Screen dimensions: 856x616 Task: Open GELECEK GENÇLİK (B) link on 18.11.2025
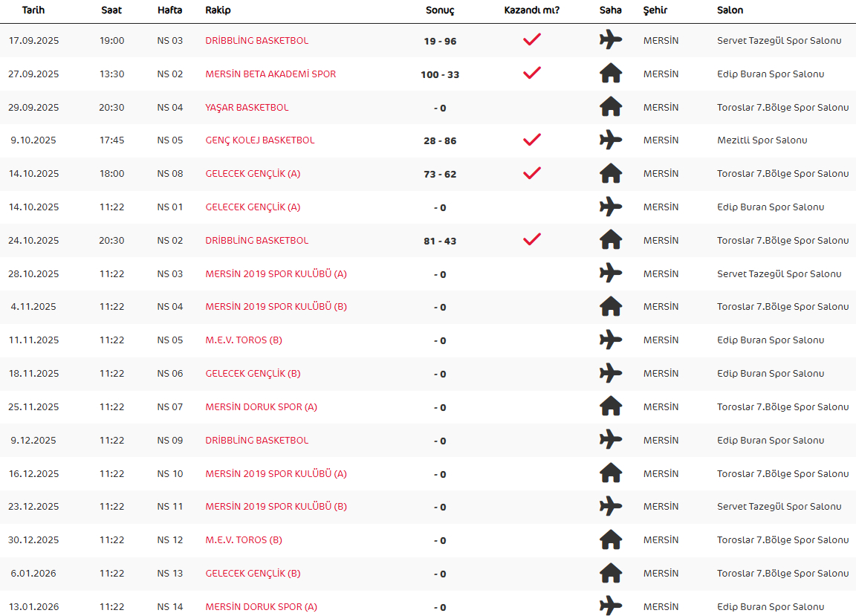coord(253,374)
